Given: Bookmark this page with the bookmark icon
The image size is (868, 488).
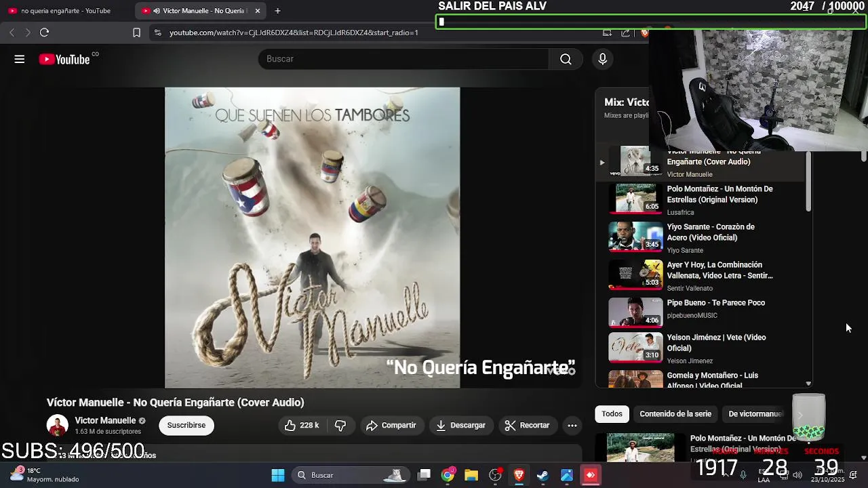Looking at the screenshot, I should point(136,33).
